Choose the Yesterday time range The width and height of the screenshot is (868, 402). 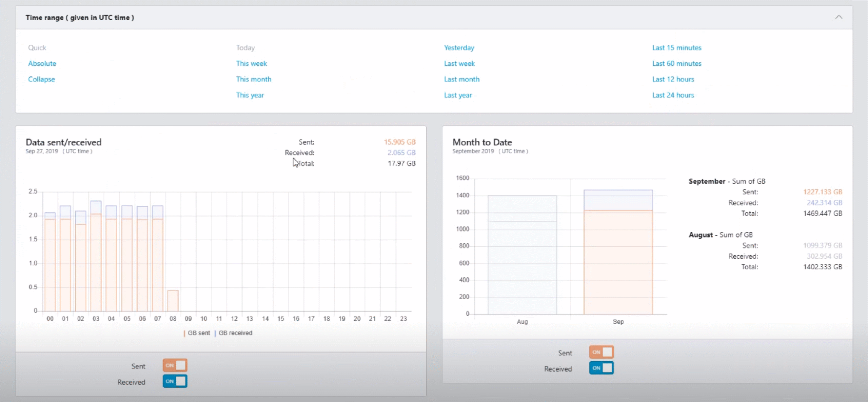(459, 48)
